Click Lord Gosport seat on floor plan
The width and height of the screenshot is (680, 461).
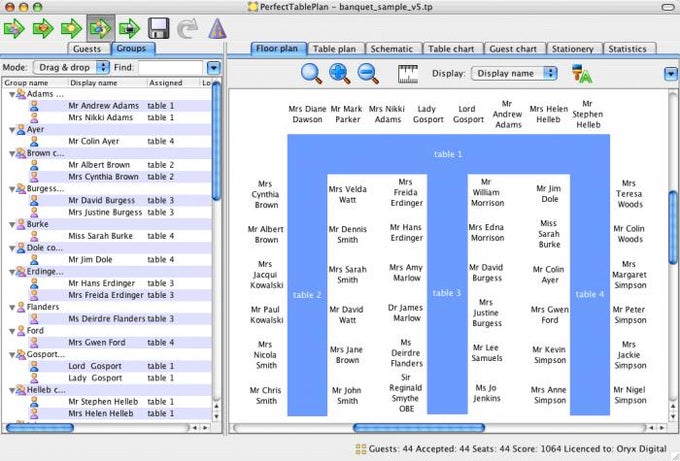pos(468,114)
